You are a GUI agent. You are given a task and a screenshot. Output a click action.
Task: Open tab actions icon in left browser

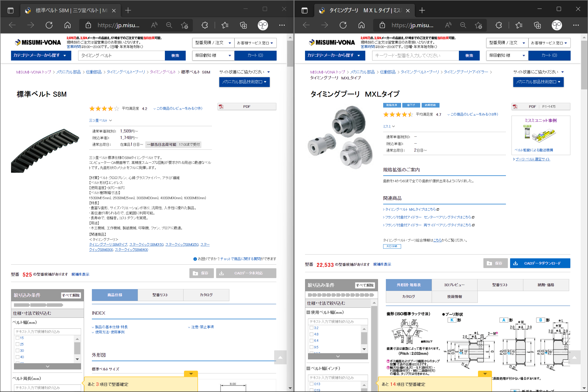[11, 11]
